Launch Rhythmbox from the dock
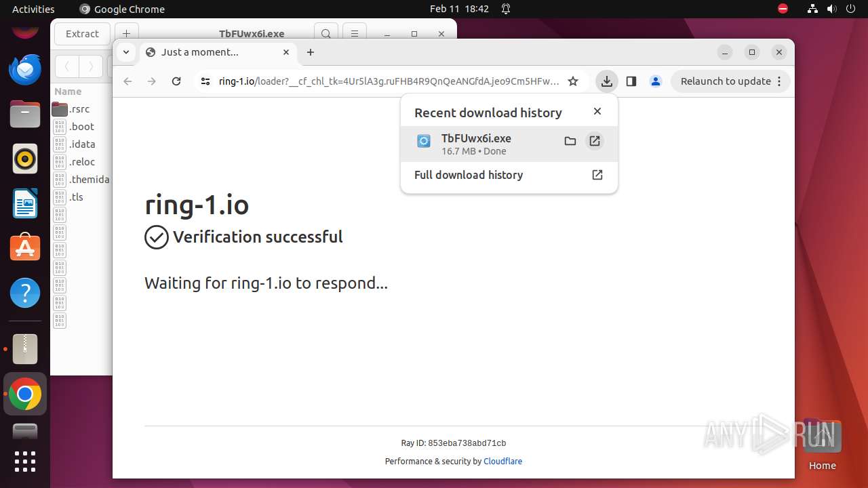This screenshot has height=488, width=868. (x=25, y=159)
